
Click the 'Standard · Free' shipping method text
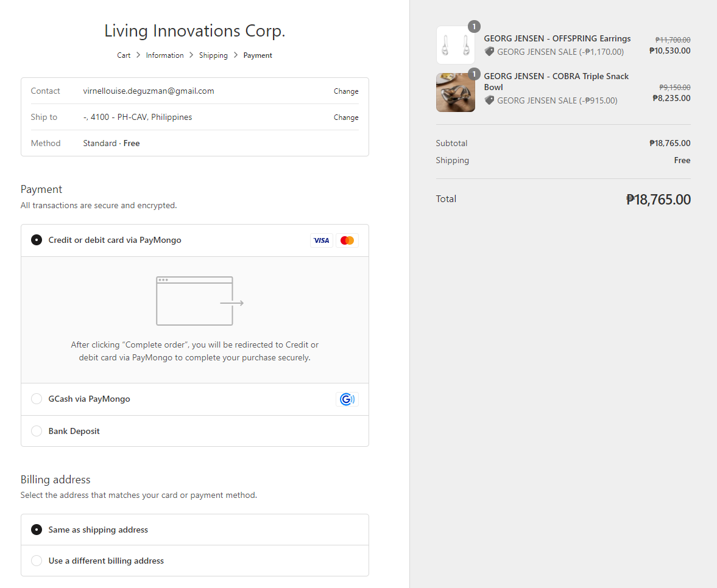click(111, 143)
